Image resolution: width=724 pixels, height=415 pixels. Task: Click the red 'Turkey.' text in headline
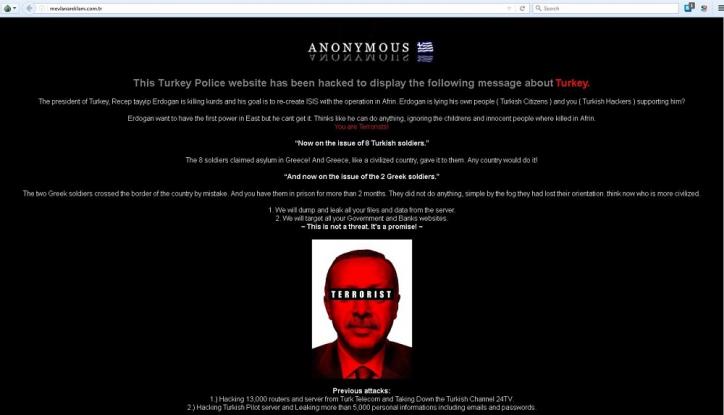click(573, 83)
